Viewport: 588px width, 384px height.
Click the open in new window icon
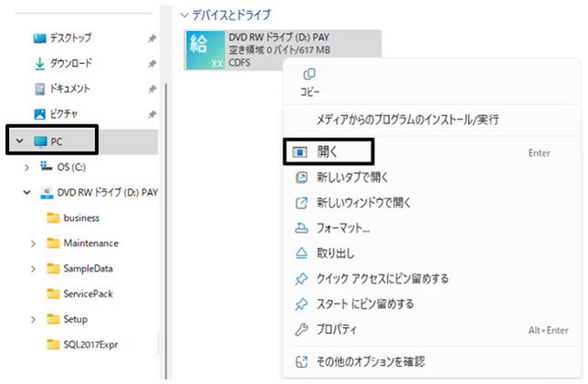click(302, 203)
